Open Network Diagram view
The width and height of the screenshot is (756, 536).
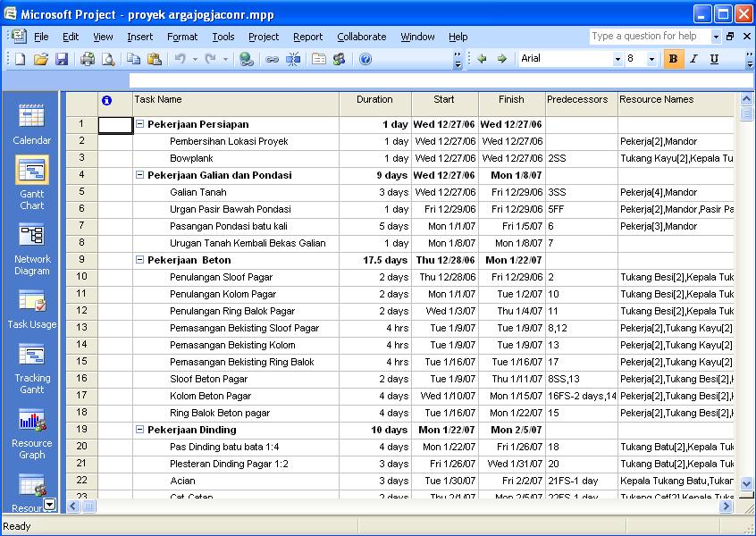pyautogui.click(x=32, y=249)
